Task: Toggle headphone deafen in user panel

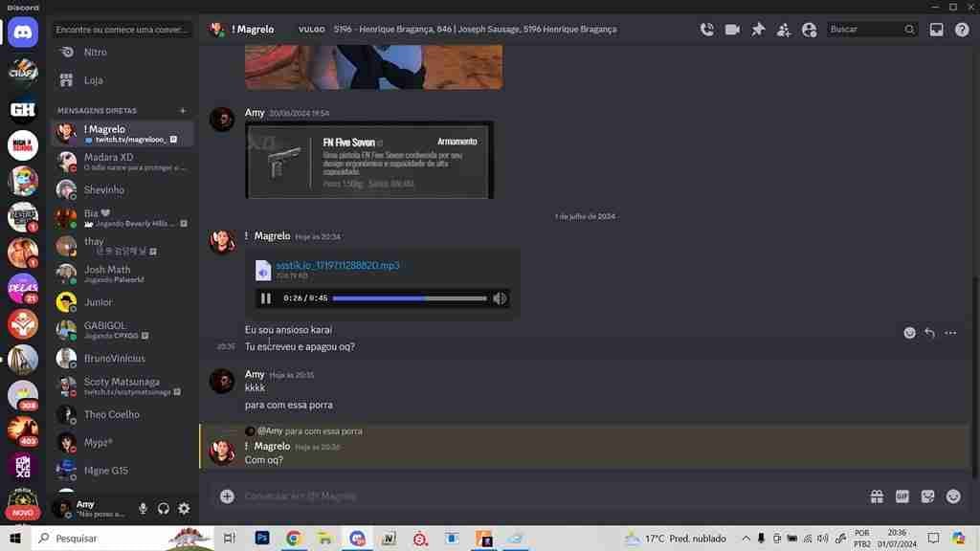Action: click(163, 509)
